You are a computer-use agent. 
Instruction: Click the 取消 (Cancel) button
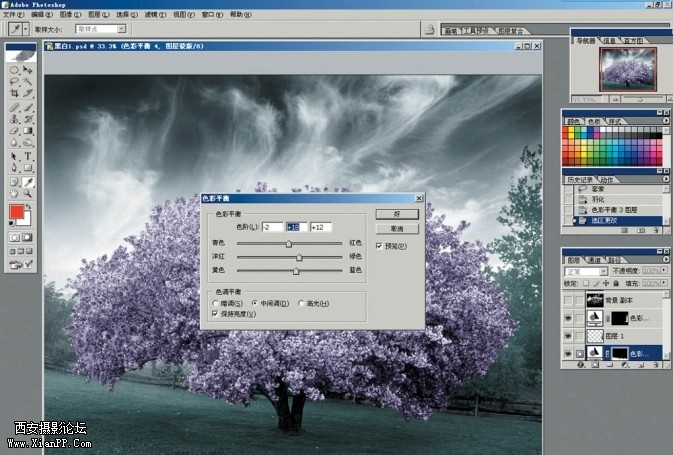coord(396,228)
